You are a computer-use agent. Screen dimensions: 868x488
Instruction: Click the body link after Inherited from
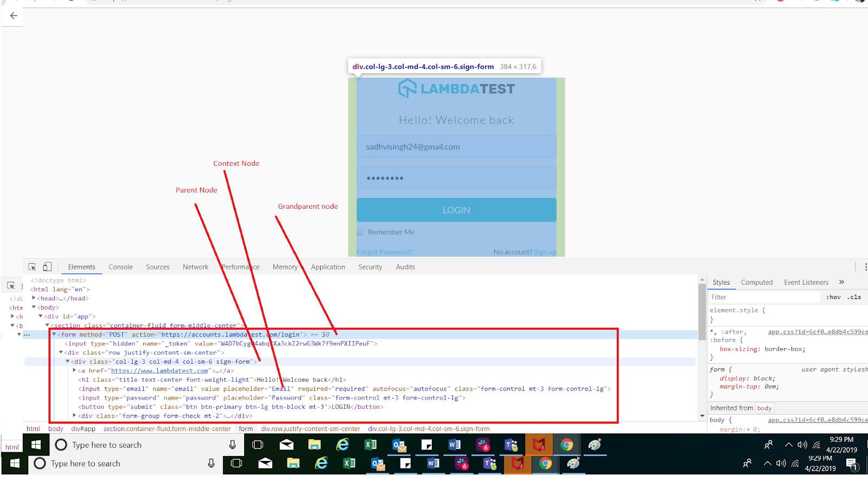coord(764,408)
